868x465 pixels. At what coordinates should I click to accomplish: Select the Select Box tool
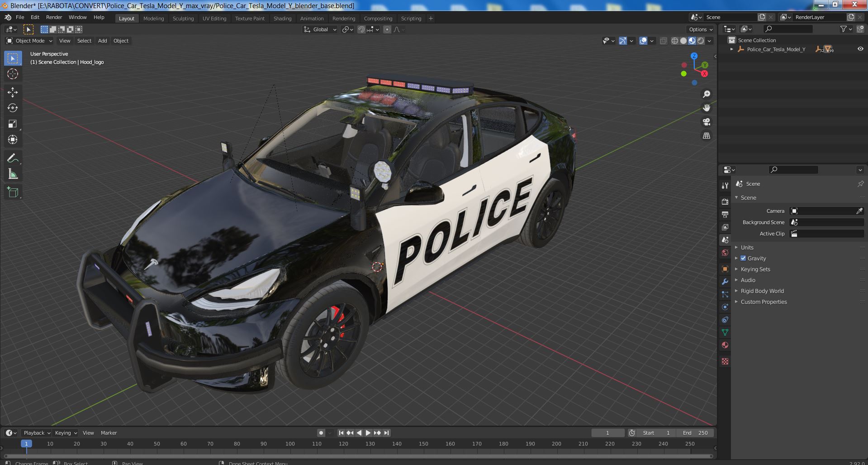13,58
